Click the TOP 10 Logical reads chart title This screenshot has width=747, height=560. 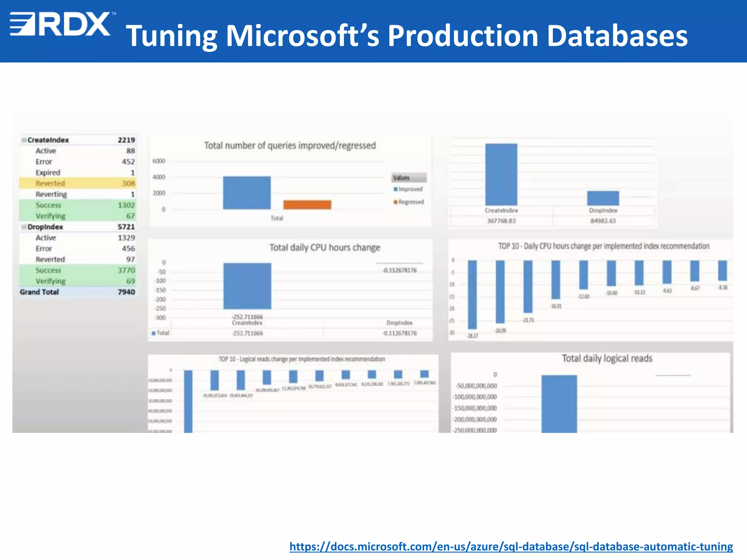pos(302,359)
